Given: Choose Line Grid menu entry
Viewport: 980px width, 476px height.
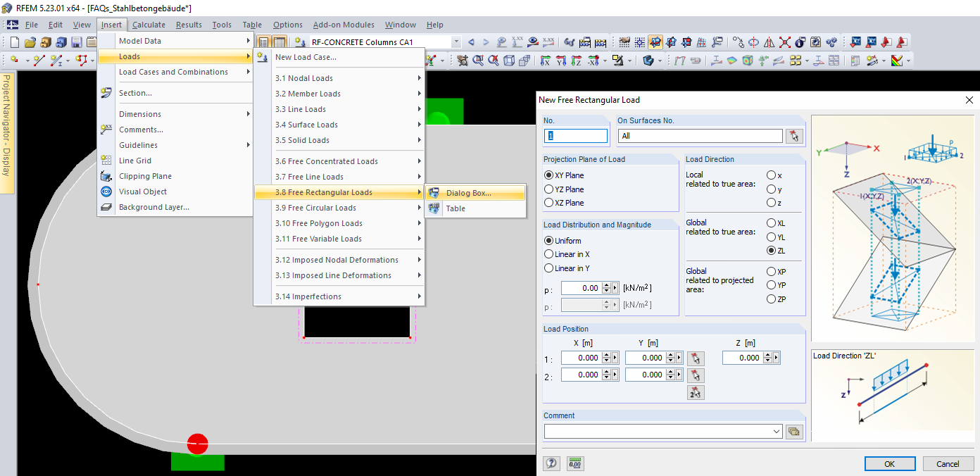Looking at the screenshot, I should [175, 161].
